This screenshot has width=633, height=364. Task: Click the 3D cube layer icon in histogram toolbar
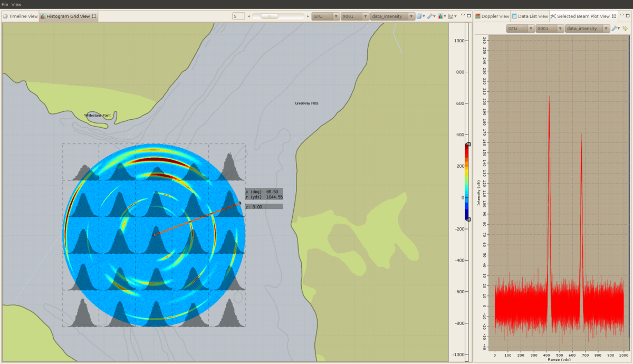[419, 16]
